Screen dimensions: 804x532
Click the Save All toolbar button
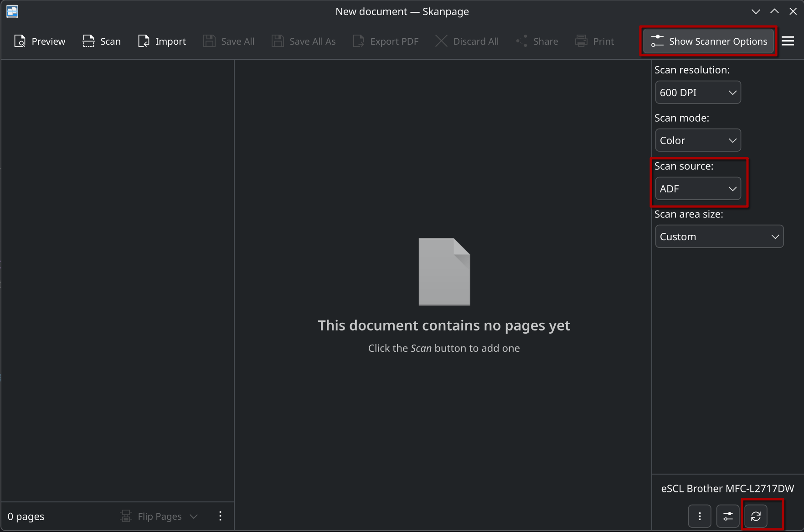tap(229, 41)
